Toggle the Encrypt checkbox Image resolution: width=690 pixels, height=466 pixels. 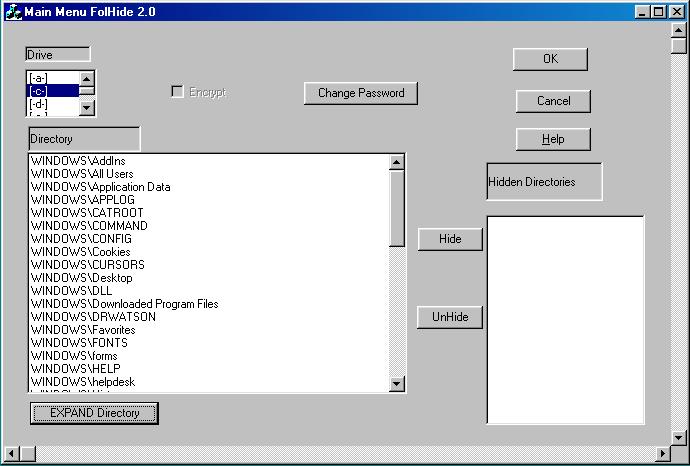177,92
